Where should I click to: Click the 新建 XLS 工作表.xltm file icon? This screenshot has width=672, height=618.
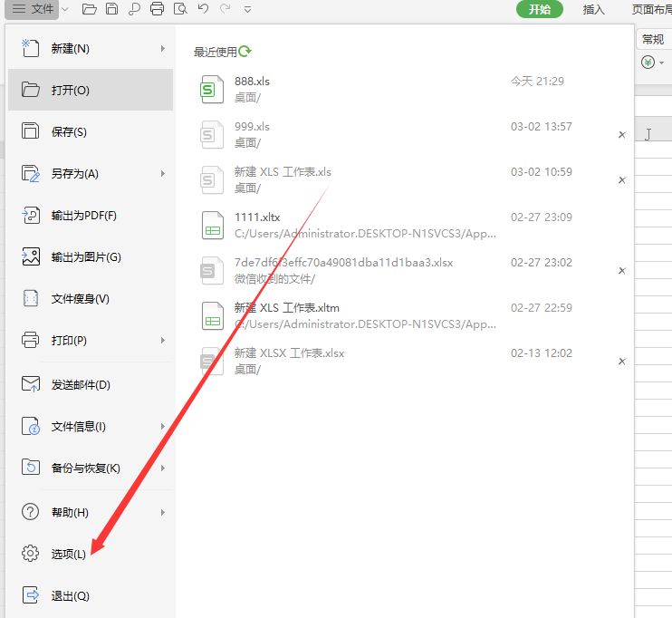pos(213,315)
